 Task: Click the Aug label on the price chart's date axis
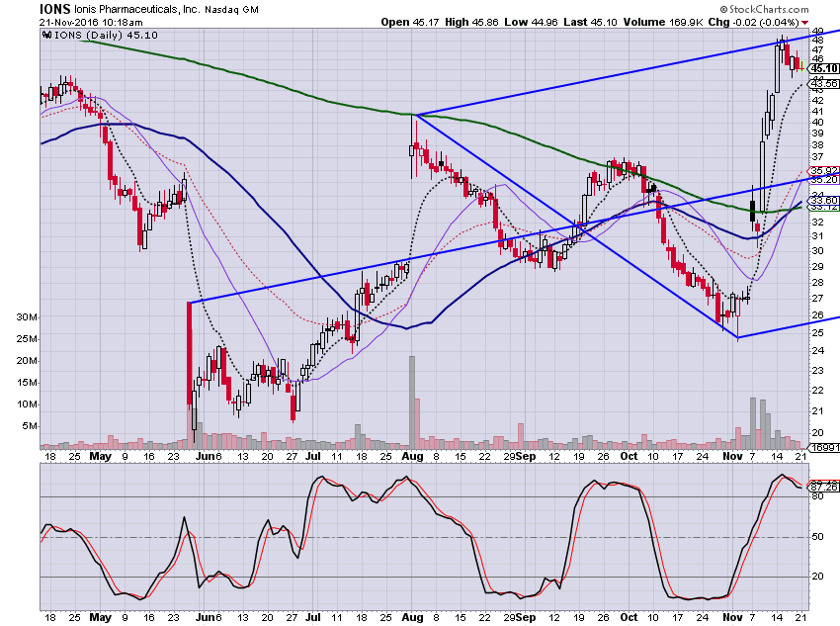click(412, 456)
